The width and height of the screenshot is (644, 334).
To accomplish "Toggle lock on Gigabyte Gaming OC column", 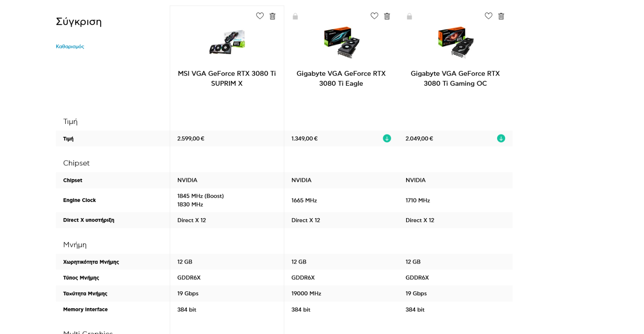I will [409, 16].
